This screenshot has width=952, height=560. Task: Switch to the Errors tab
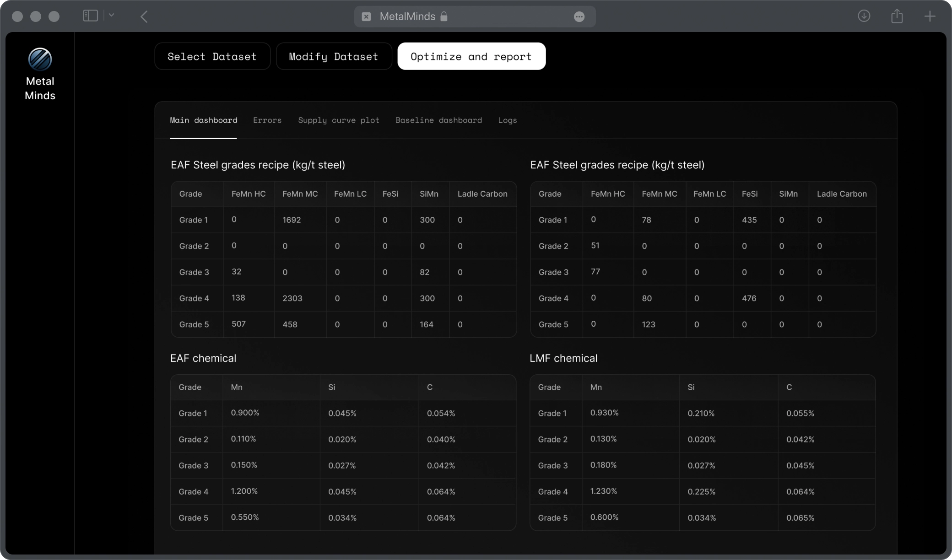coord(267,120)
